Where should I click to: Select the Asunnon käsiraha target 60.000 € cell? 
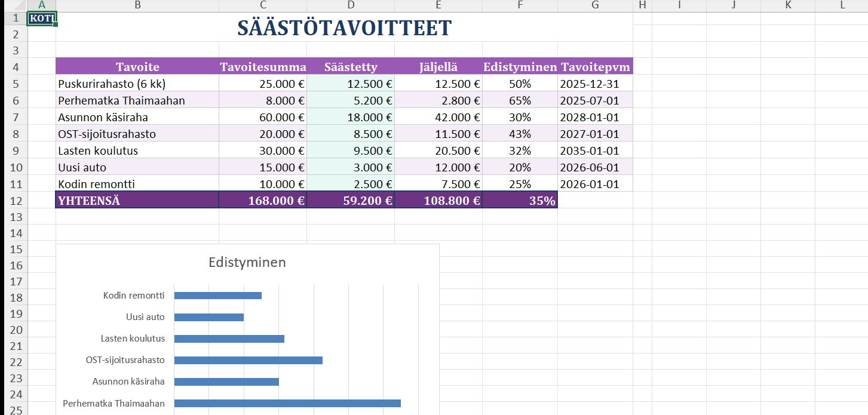pyautogui.click(x=263, y=117)
